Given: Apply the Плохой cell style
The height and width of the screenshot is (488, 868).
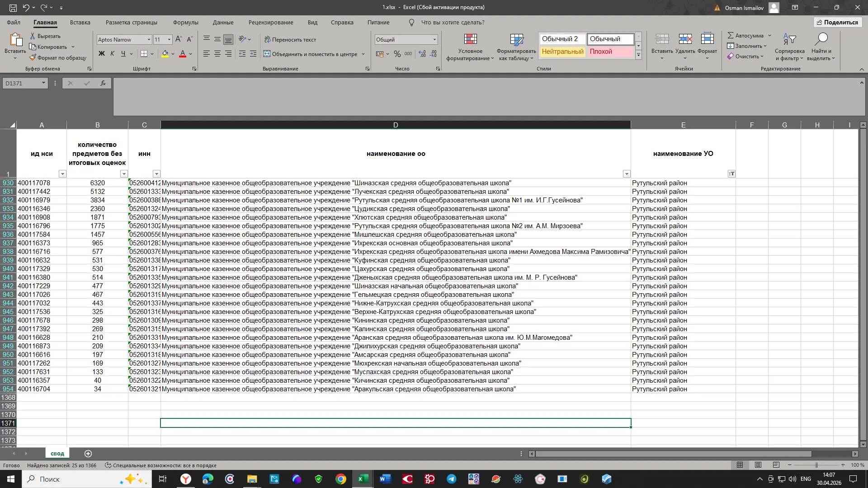Looking at the screenshot, I should (611, 52).
